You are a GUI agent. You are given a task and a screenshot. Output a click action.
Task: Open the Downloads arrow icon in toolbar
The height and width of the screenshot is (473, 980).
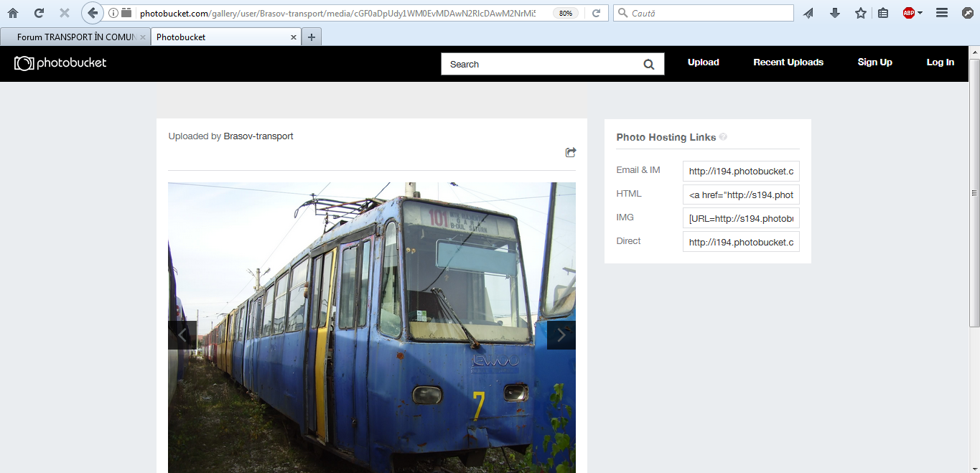click(834, 13)
